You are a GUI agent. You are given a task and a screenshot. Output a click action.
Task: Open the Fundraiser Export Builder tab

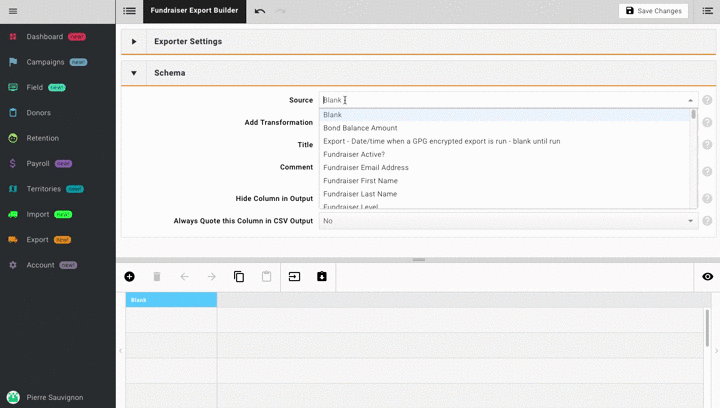(x=194, y=11)
